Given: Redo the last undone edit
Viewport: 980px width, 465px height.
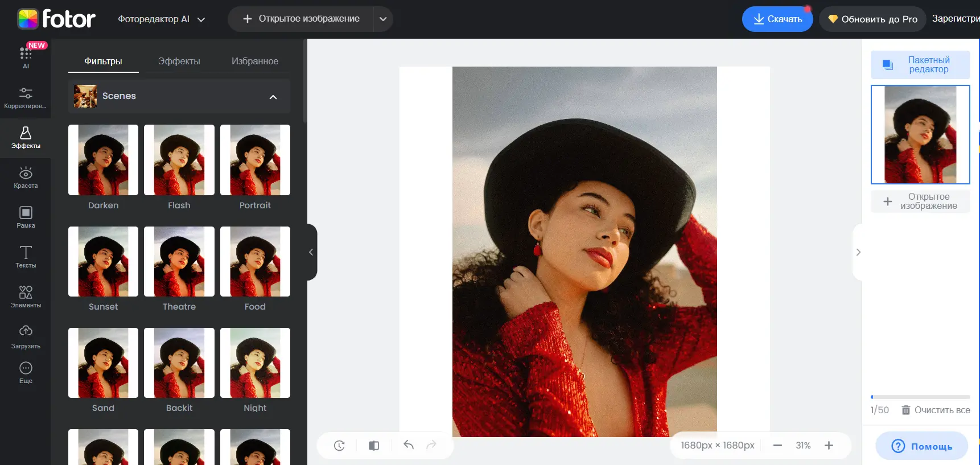Looking at the screenshot, I should (431, 445).
